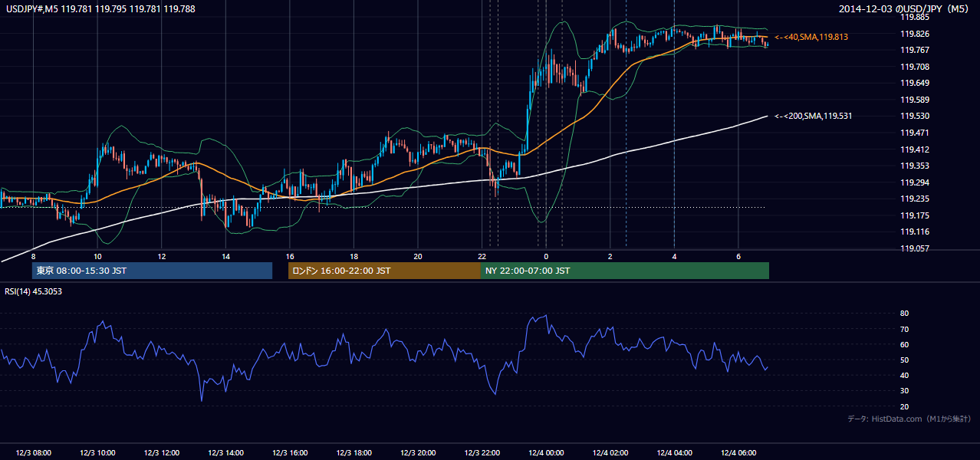Click the 12/3 10:00 date label
Screen dimensions: 980x460
(97, 453)
